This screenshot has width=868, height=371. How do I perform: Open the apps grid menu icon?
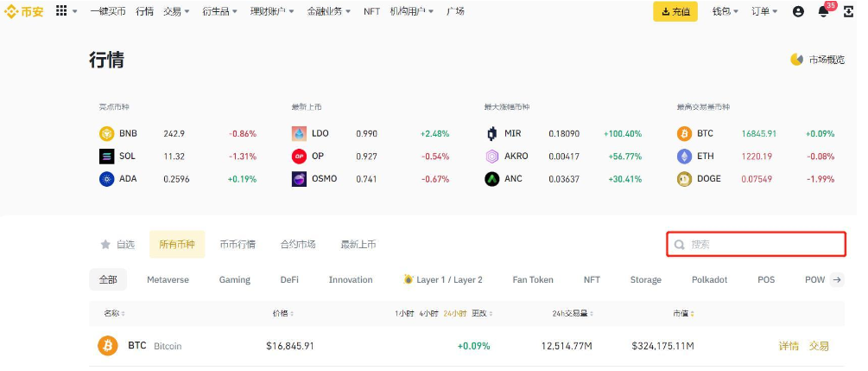coord(62,11)
